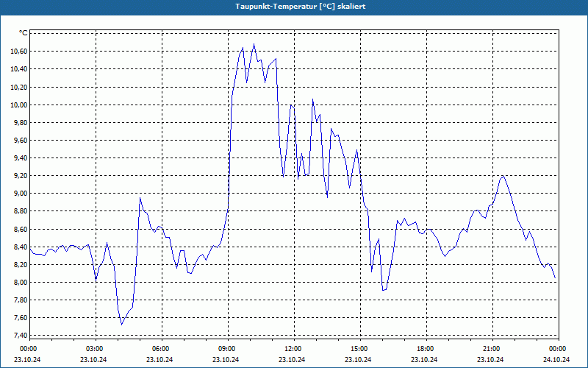
Task: Pick the y-axis tick label '10,00'
Action: coord(19,105)
